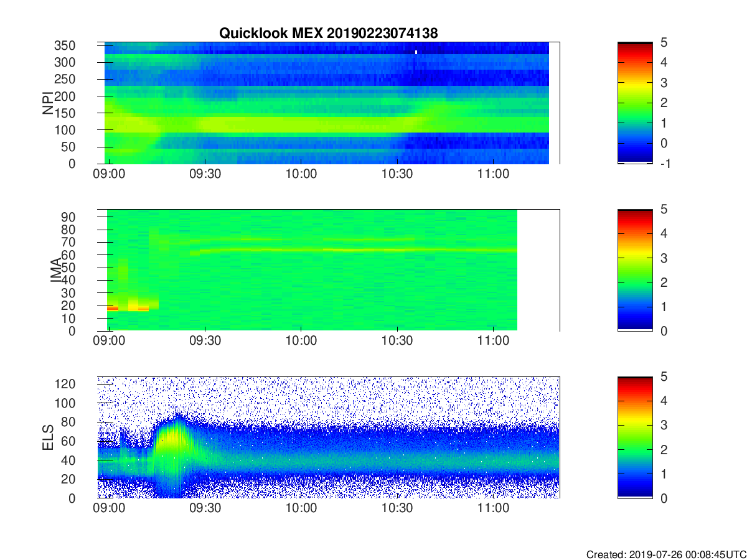Click the 5 label on the NPI colorbar
This screenshot has width=747, height=560.
[x=664, y=42]
